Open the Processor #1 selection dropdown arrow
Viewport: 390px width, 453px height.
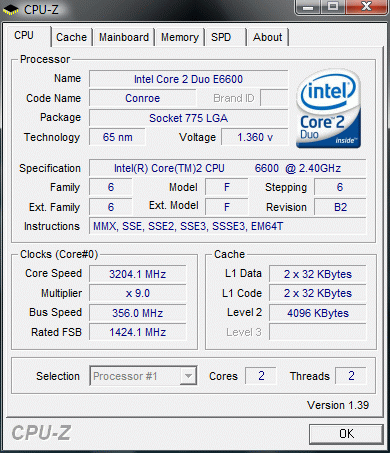coord(188,376)
